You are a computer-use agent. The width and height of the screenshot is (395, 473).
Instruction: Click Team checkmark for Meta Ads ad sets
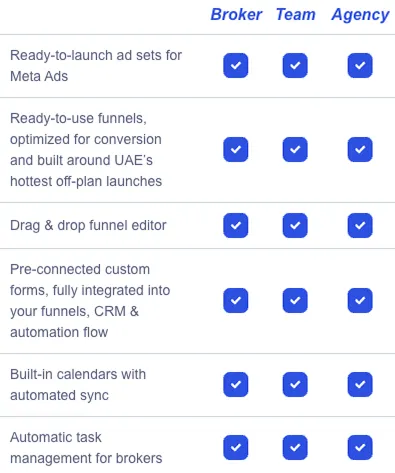[295, 65]
